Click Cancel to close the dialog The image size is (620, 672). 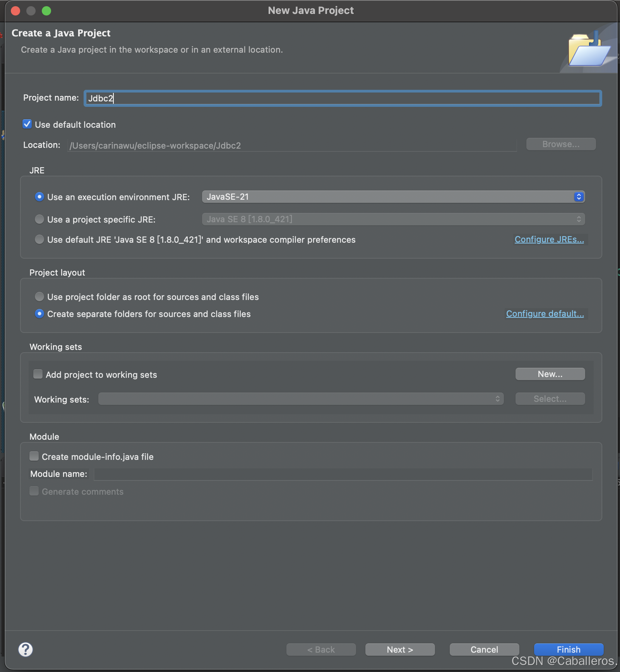coord(484,650)
